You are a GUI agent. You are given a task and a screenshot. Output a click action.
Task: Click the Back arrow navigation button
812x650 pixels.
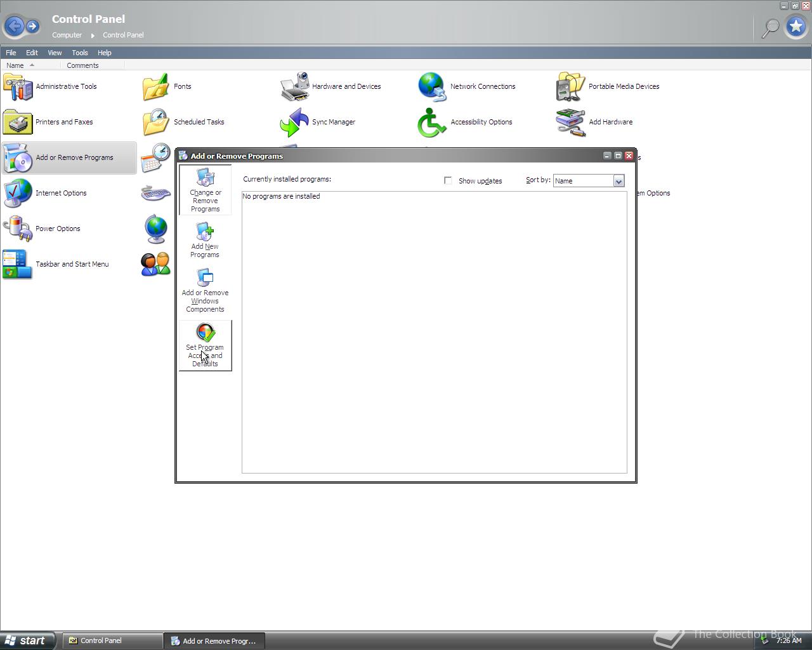click(15, 26)
